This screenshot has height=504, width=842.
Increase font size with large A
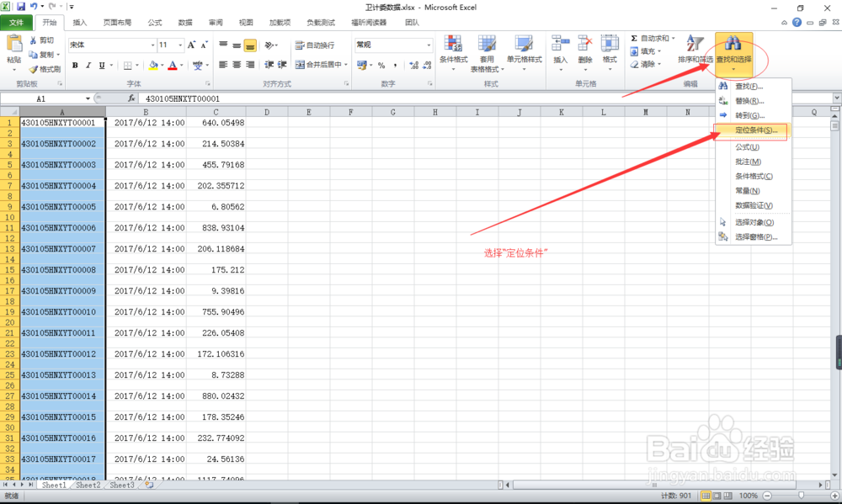[192, 45]
